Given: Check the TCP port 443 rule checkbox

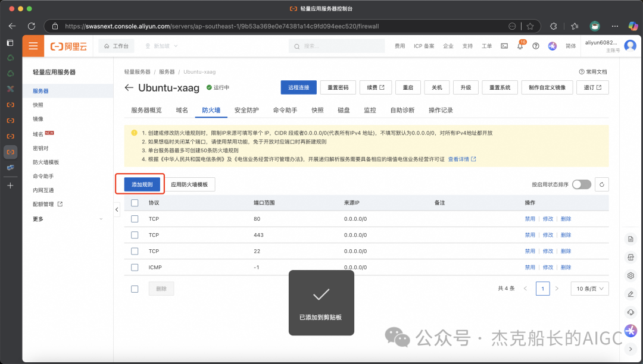Looking at the screenshot, I should point(135,235).
